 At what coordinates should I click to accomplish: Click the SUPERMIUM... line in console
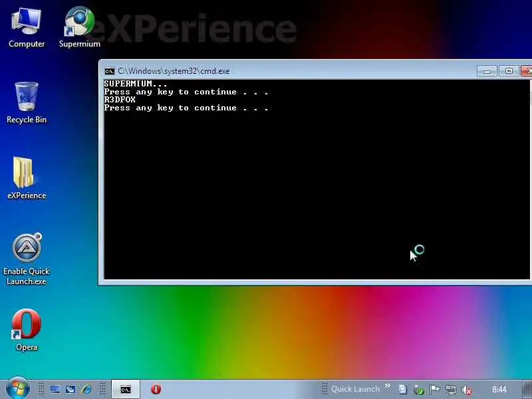(x=136, y=84)
